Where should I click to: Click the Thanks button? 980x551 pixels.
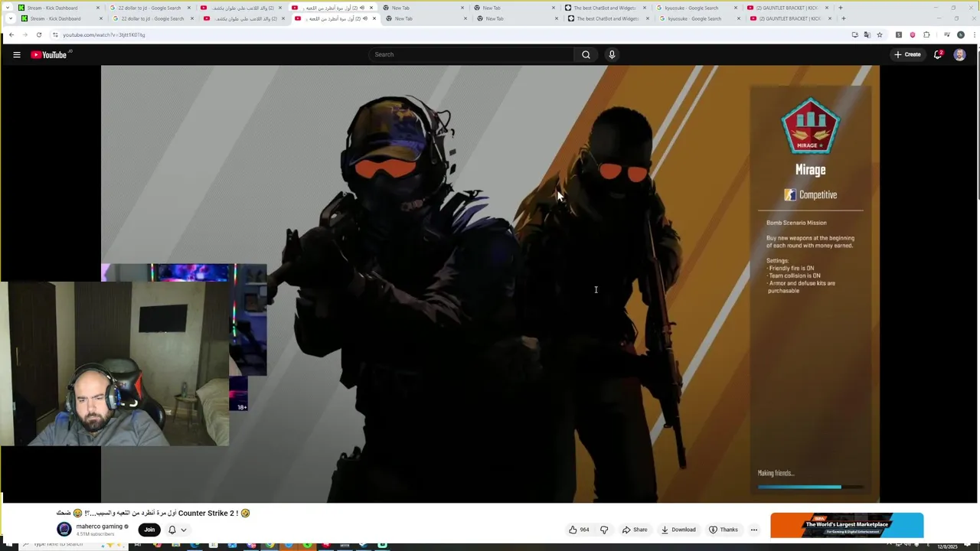pyautogui.click(x=724, y=530)
